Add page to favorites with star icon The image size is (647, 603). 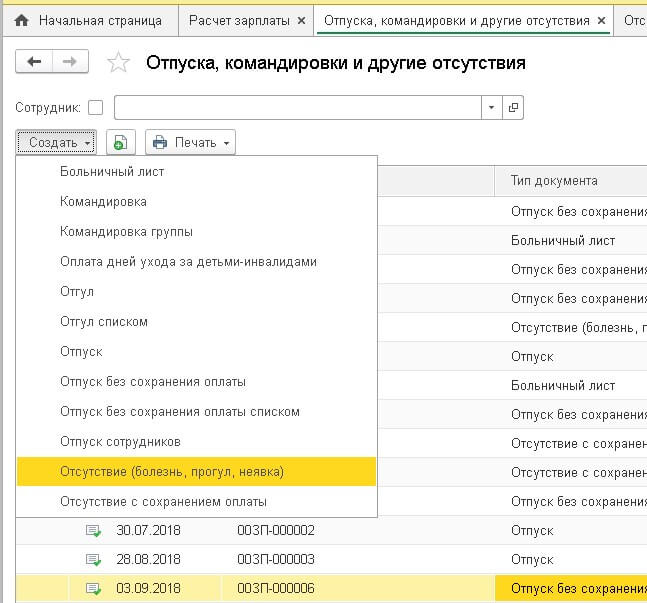click(118, 62)
